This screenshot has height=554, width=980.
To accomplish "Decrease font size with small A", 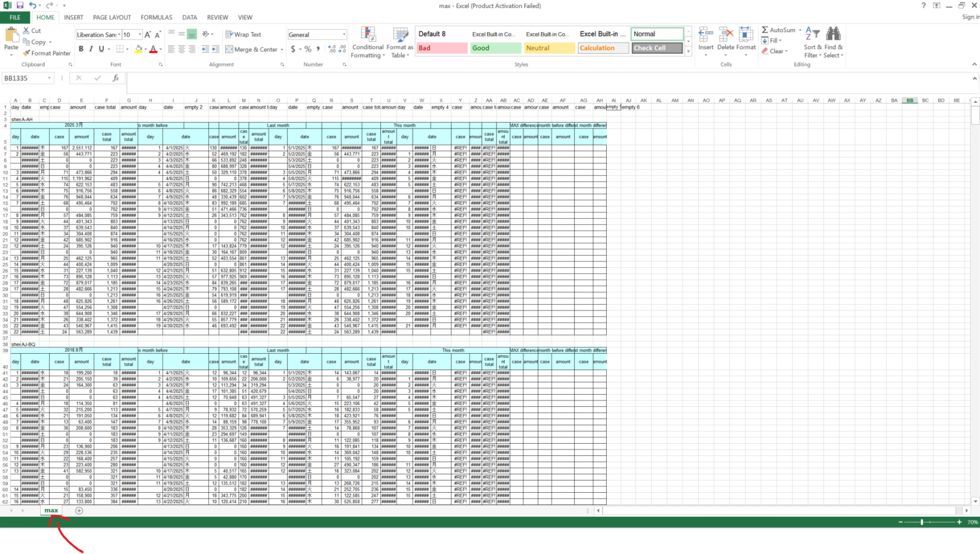I will (x=157, y=34).
